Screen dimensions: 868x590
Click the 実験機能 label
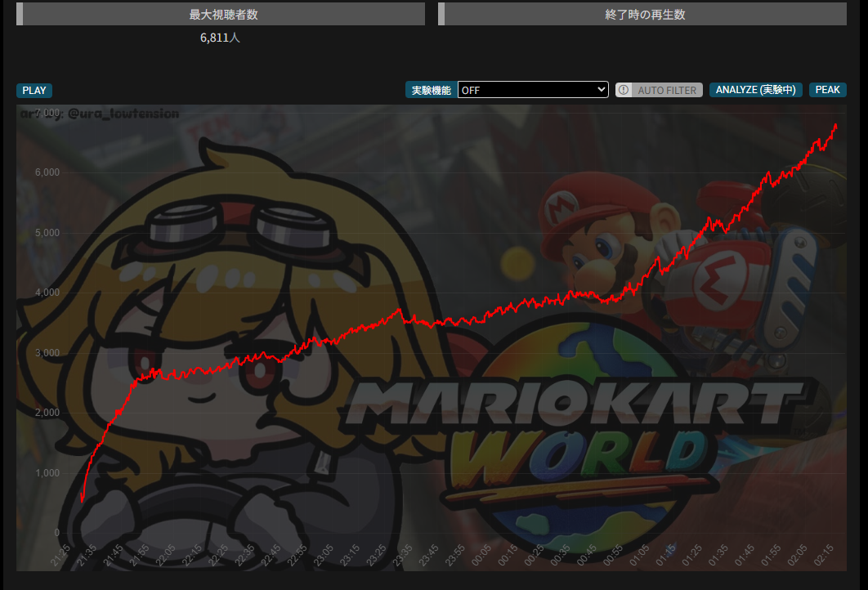[432, 90]
